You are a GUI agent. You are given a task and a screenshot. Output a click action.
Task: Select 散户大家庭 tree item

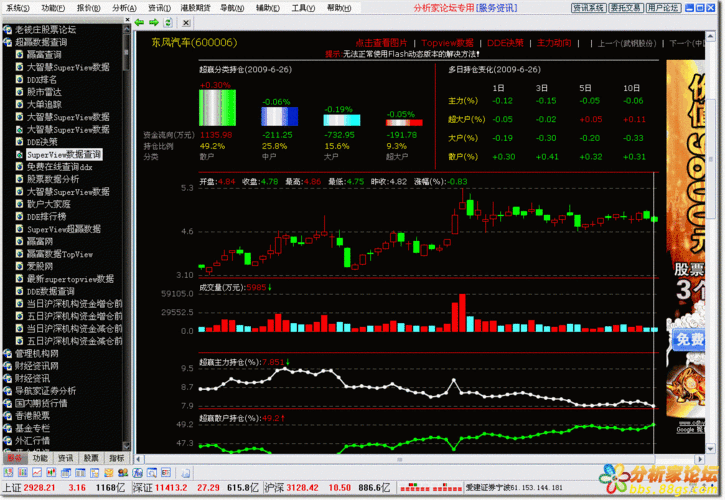coord(49,204)
